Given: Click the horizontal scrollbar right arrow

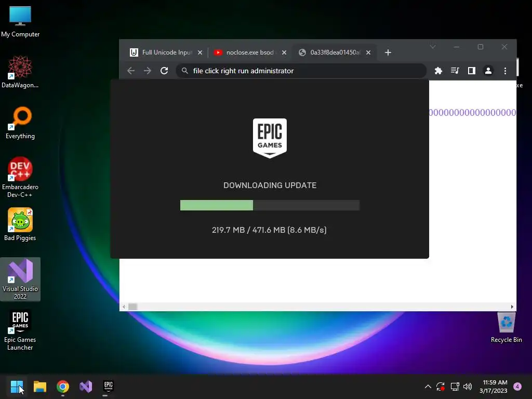Looking at the screenshot, I should (512, 307).
